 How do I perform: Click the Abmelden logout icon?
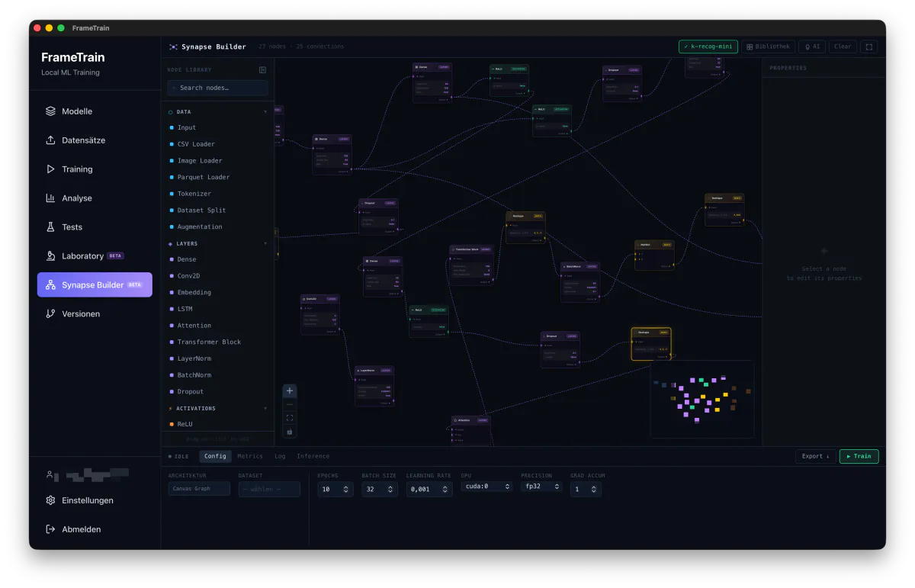50,529
